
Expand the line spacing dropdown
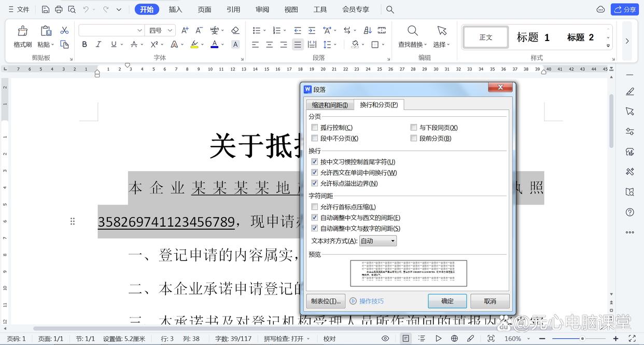pyautogui.click(x=335, y=45)
